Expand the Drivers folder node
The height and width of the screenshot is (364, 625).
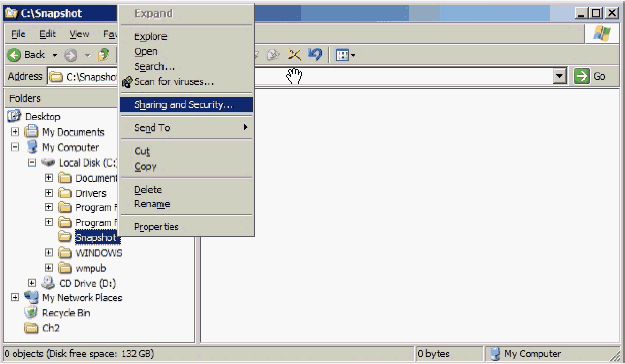[49, 193]
